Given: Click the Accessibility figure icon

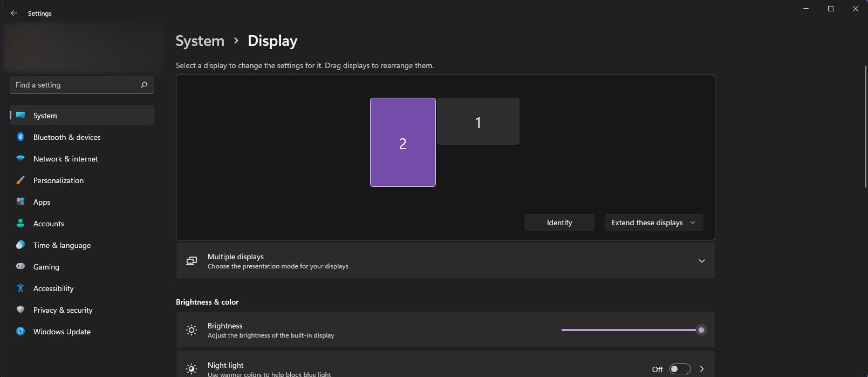Looking at the screenshot, I should click(20, 288).
